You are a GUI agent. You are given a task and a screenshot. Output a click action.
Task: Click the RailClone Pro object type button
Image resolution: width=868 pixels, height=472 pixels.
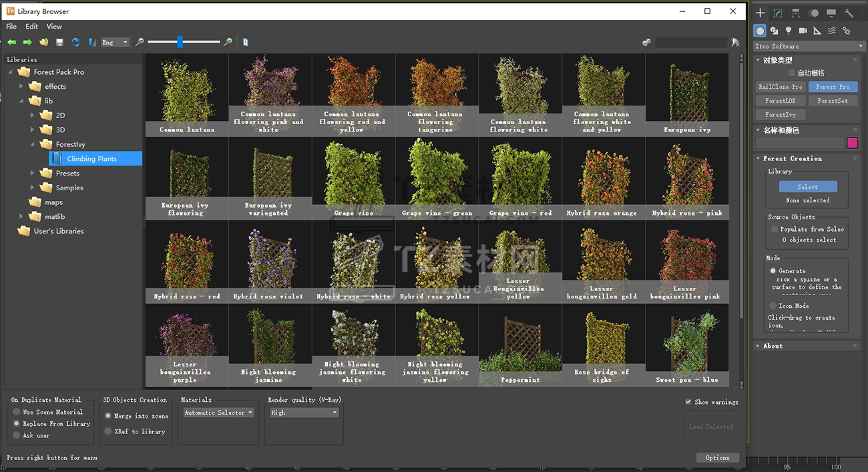pos(781,87)
